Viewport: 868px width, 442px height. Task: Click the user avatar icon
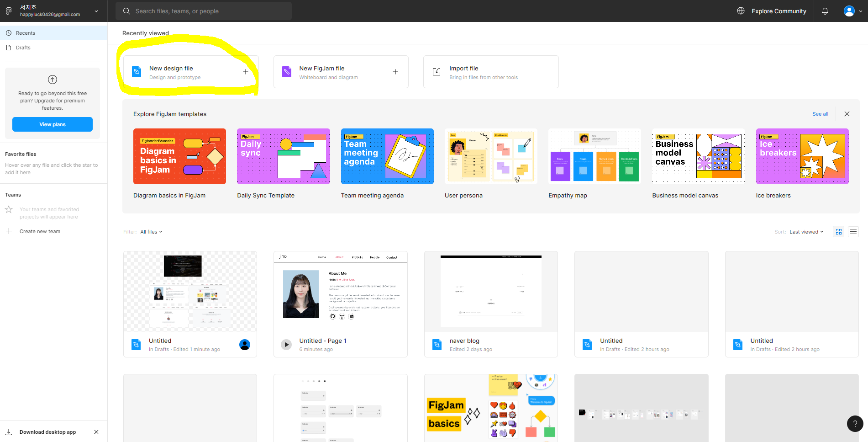[x=849, y=11]
